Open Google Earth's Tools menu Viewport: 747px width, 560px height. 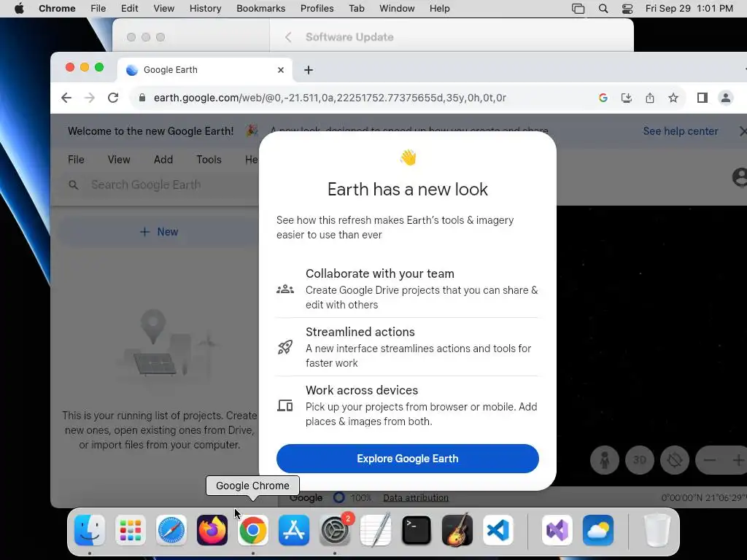pyautogui.click(x=209, y=160)
